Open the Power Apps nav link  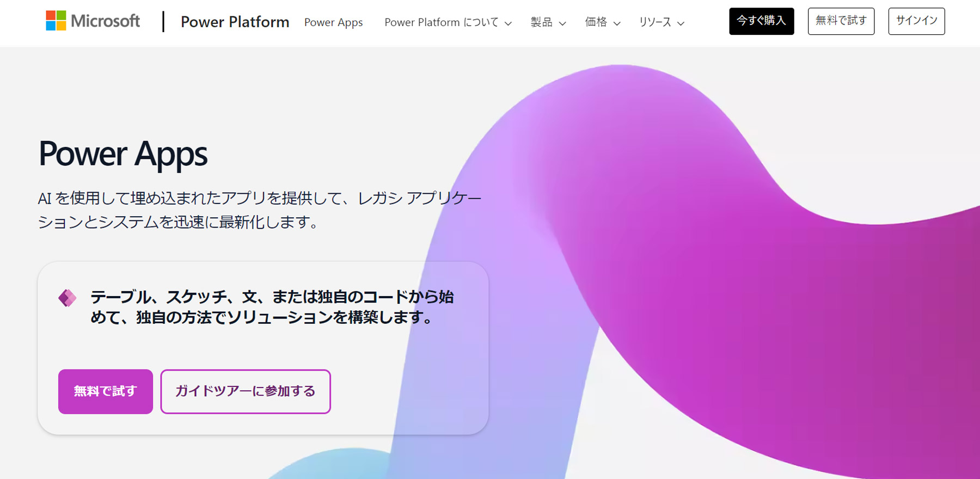(333, 22)
